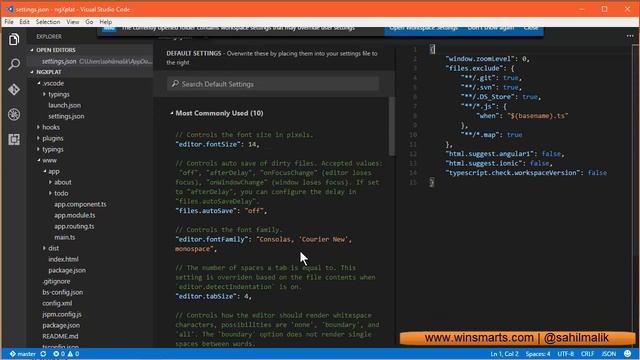Open the Help menu
The width and height of the screenshot is (640, 360).
(x=106, y=22)
